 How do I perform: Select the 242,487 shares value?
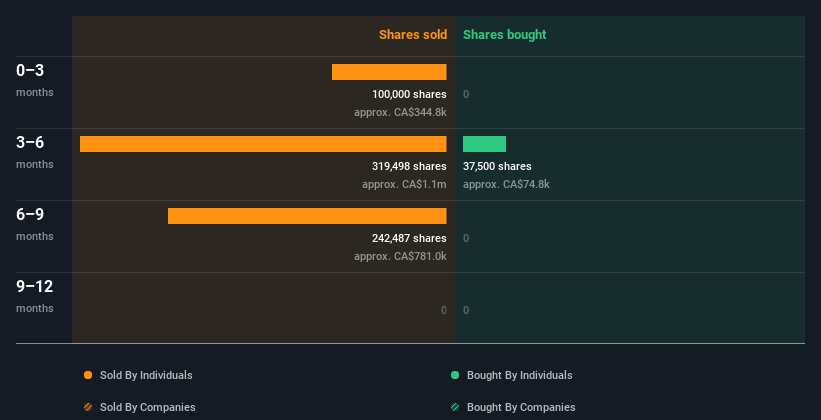[409, 238]
